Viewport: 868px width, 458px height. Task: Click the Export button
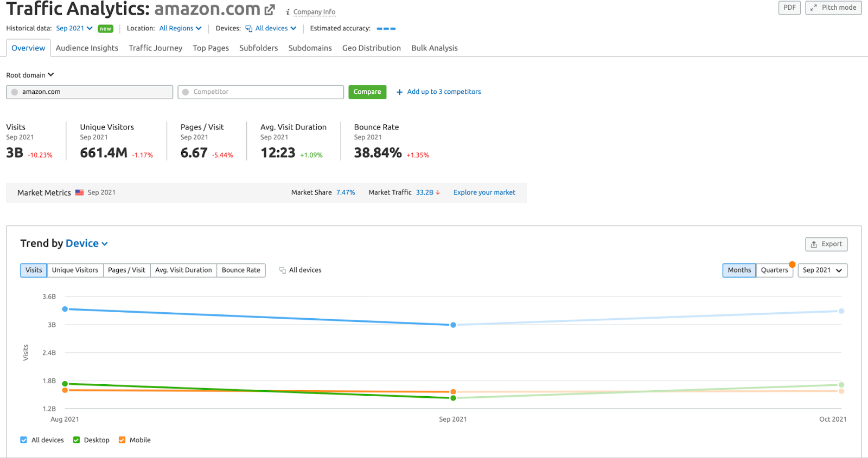[826, 244]
